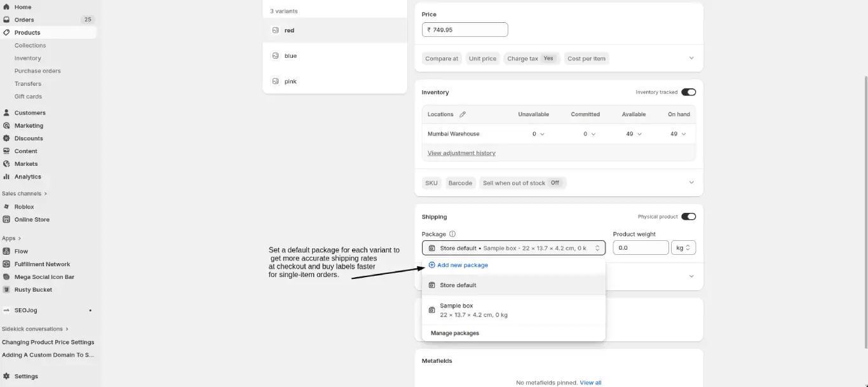The height and width of the screenshot is (387, 868).
Task: Select the Discounts icon in the sidebar
Action: 8,138
